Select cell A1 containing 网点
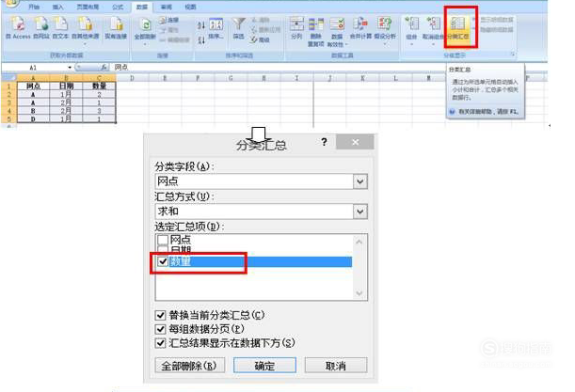575x392 pixels. pyautogui.click(x=33, y=86)
